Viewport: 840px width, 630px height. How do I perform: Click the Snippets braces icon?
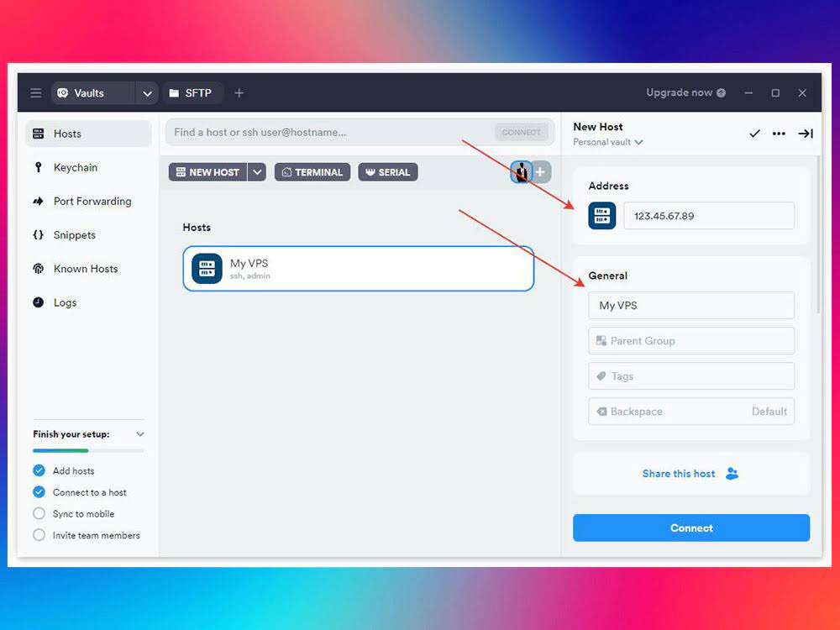[x=38, y=234]
